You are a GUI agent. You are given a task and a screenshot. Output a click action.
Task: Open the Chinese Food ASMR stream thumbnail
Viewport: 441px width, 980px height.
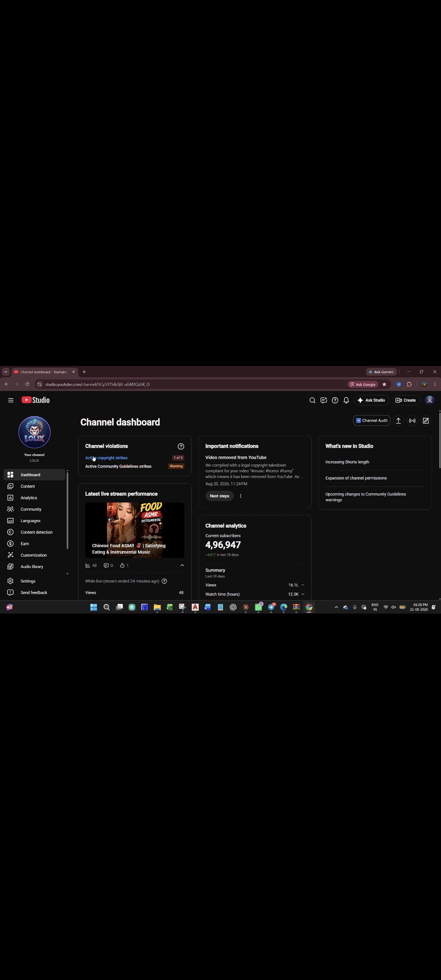[x=135, y=530]
